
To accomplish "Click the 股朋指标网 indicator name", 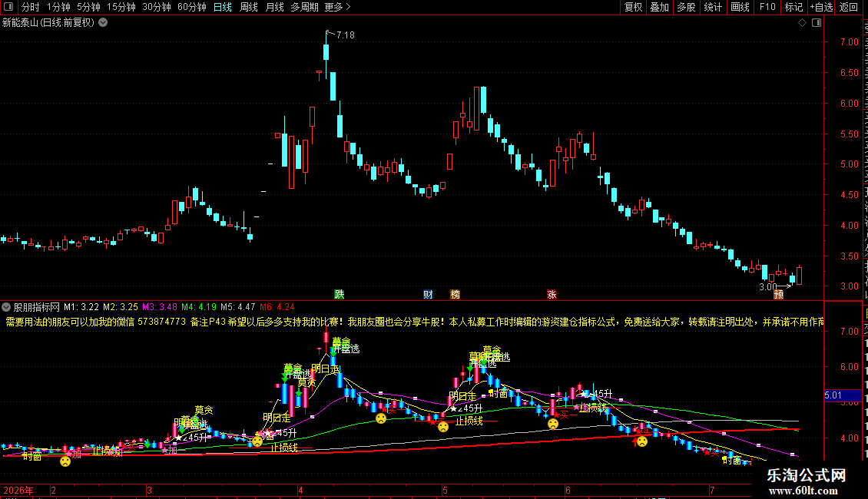I will 37,307.
